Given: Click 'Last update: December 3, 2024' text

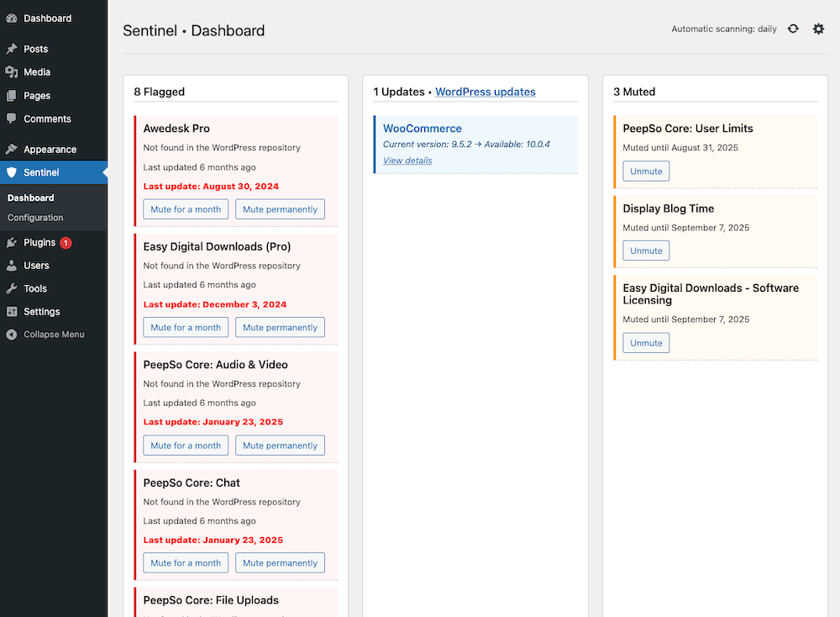Looking at the screenshot, I should 215,304.
